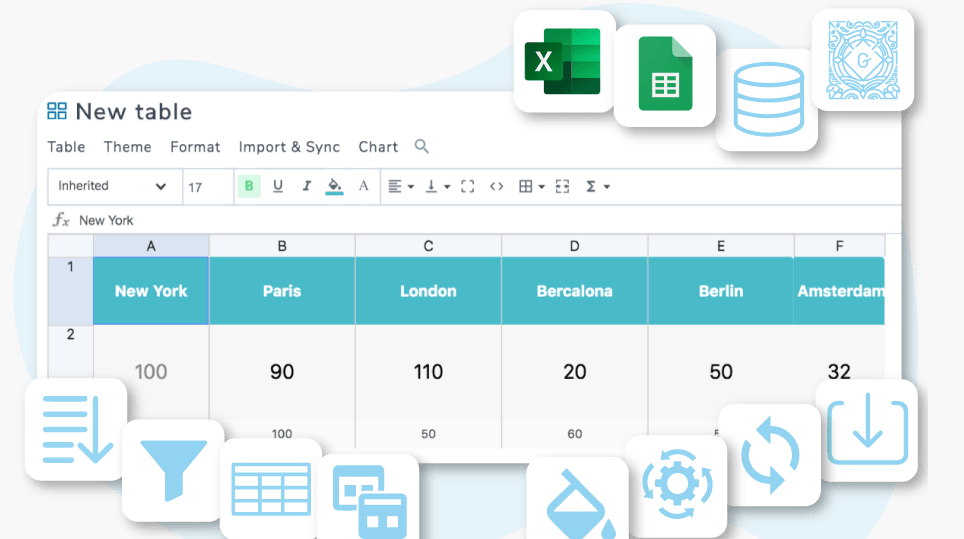964x539 pixels.
Task: Open the Format menu
Action: pos(195,147)
